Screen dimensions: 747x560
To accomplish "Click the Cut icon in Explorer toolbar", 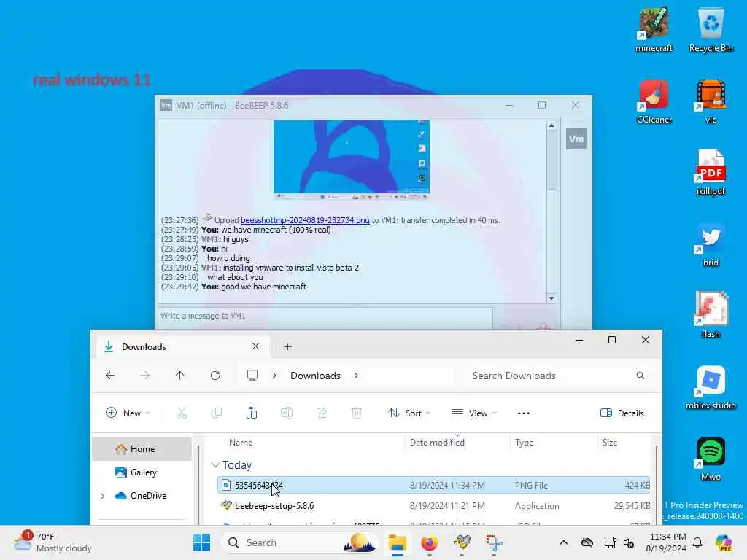I will coord(182,413).
